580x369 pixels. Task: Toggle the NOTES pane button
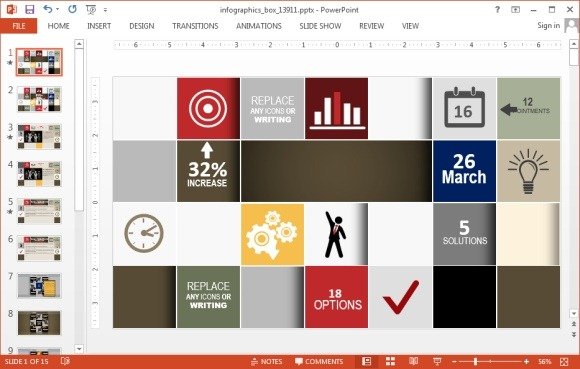point(266,362)
